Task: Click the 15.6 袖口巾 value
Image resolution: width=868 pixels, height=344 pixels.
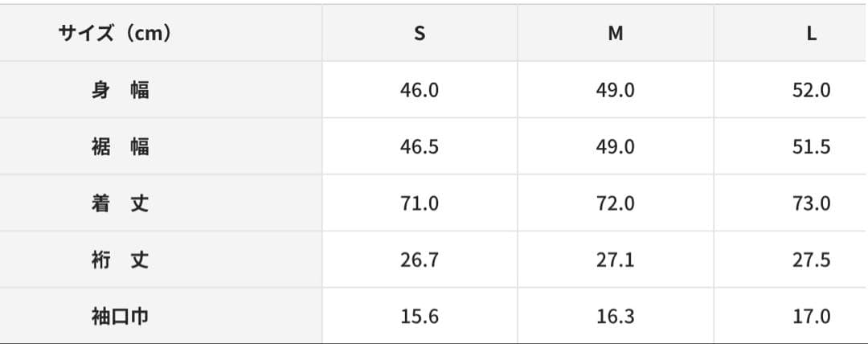Action: (420, 317)
